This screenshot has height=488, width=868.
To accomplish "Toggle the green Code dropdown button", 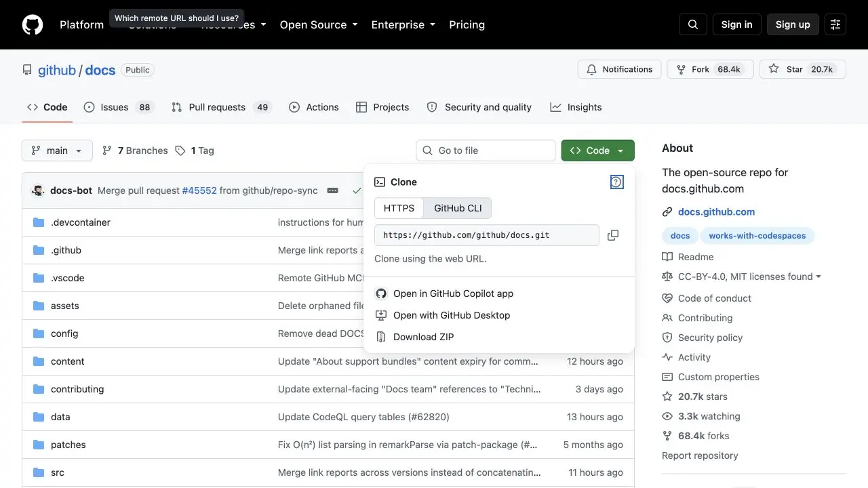I will click(x=597, y=150).
